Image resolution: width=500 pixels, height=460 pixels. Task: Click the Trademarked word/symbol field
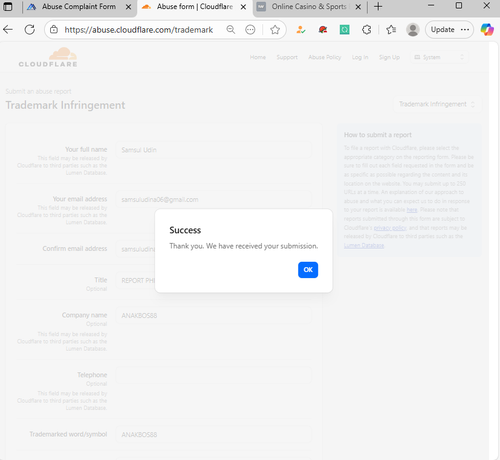point(214,435)
